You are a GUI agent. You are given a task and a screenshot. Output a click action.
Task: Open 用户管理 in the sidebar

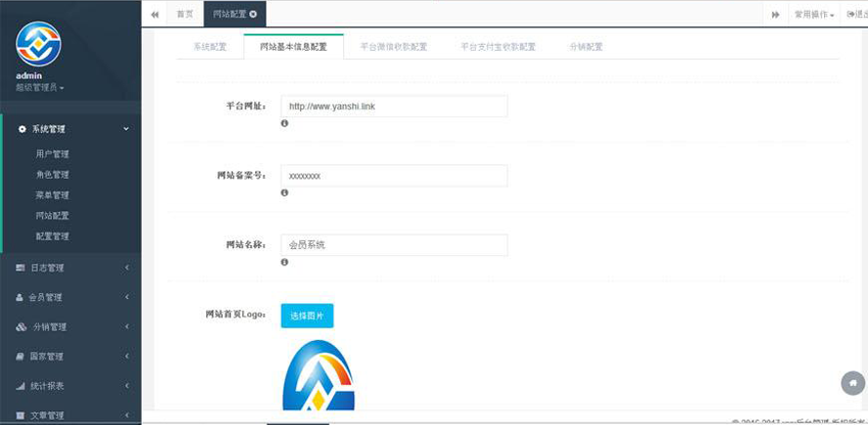point(53,154)
